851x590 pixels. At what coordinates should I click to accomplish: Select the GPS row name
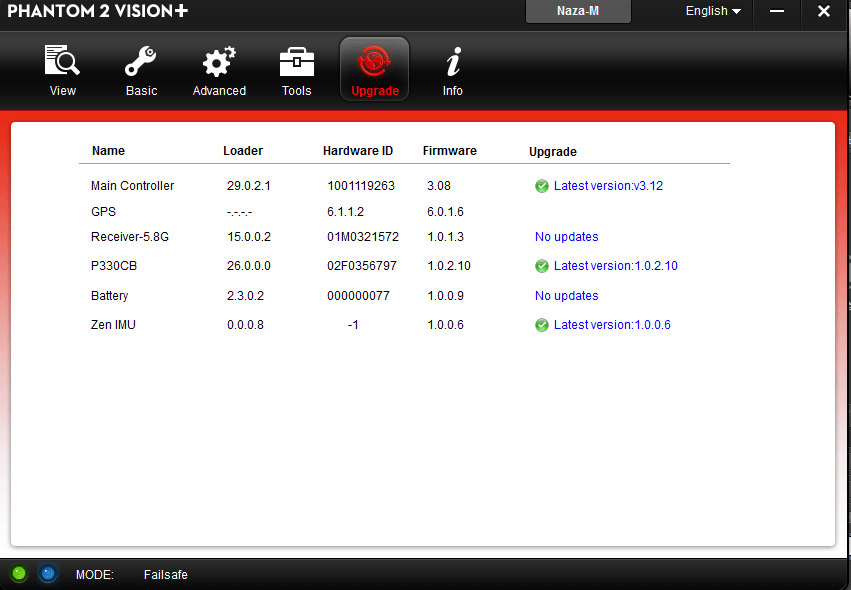click(x=103, y=212)
